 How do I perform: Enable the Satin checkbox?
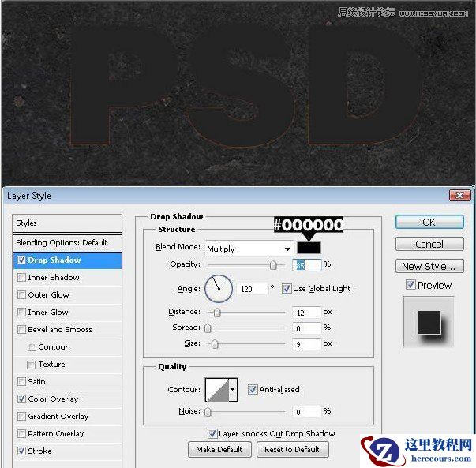tap(21, 381)
